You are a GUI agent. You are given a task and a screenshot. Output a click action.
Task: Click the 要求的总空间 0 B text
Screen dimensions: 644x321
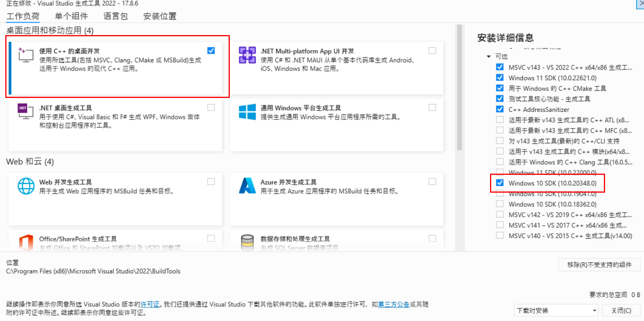(615, 295)
